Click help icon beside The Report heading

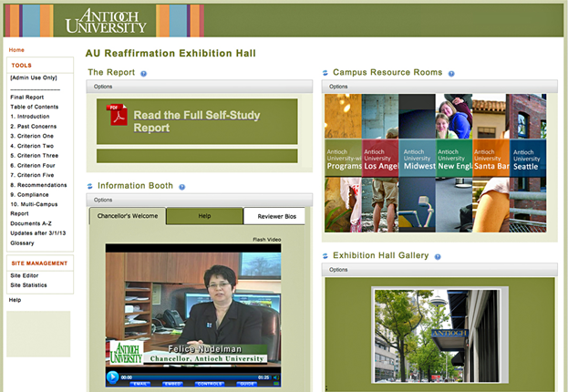(144, 74)
